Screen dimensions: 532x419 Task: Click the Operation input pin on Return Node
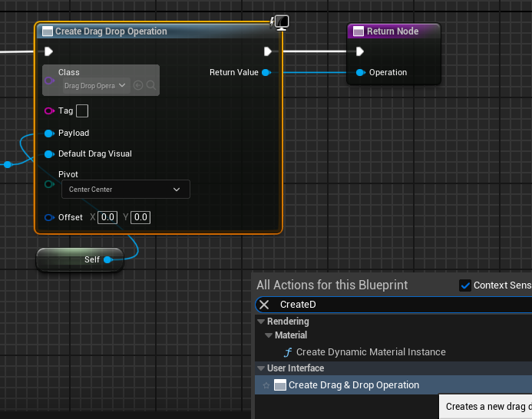361,72
